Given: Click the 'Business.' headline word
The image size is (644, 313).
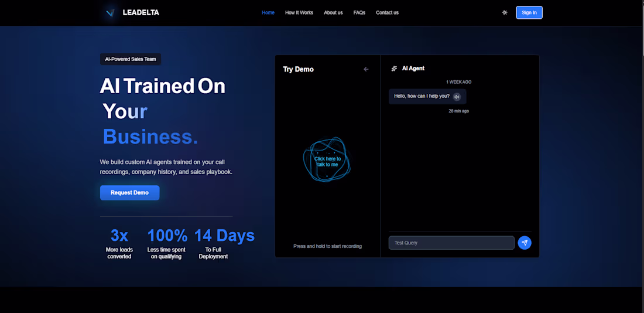Looking at the screenshot, I should click(150, 136).
